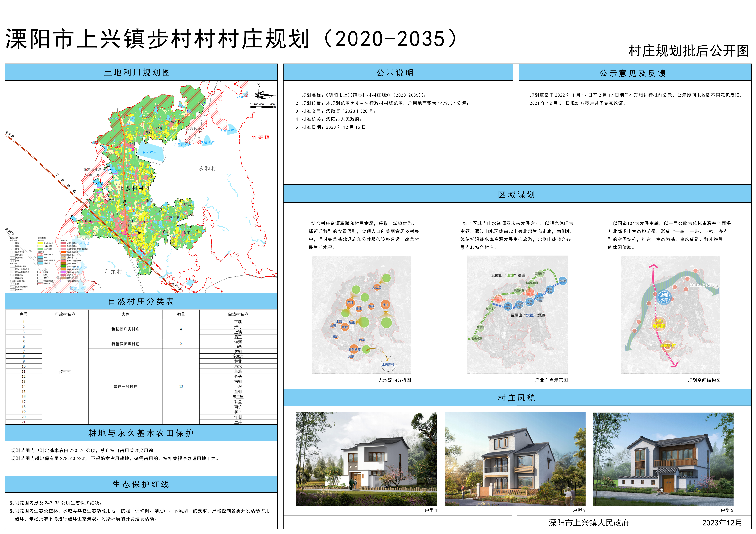Viewport: 756px width, 534px height.
Task: Click the 东王里 village cell
Action: click(238, 397)
